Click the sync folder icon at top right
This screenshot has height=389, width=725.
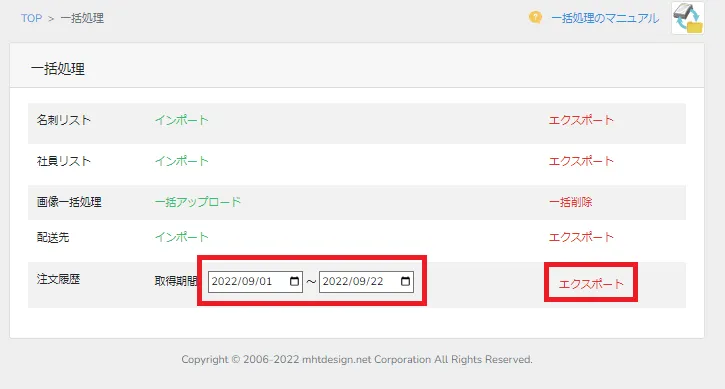(x=688, y=18)
